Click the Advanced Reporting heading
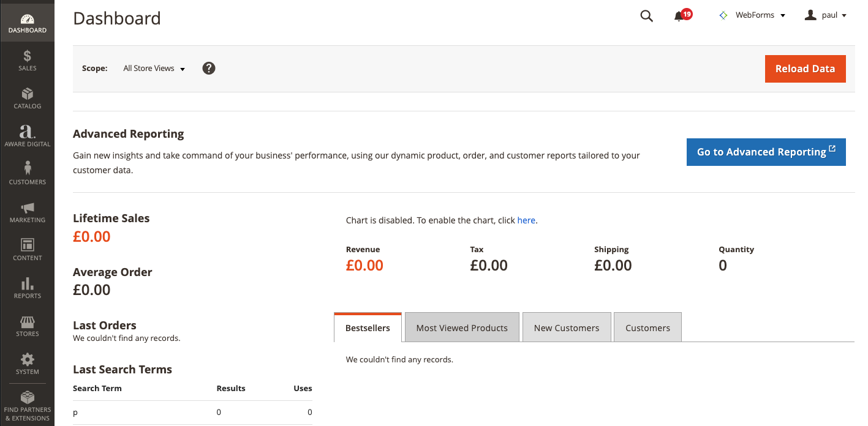Image resolution: width=868 pixels, height=426 pixels. (x=129, y=134)
